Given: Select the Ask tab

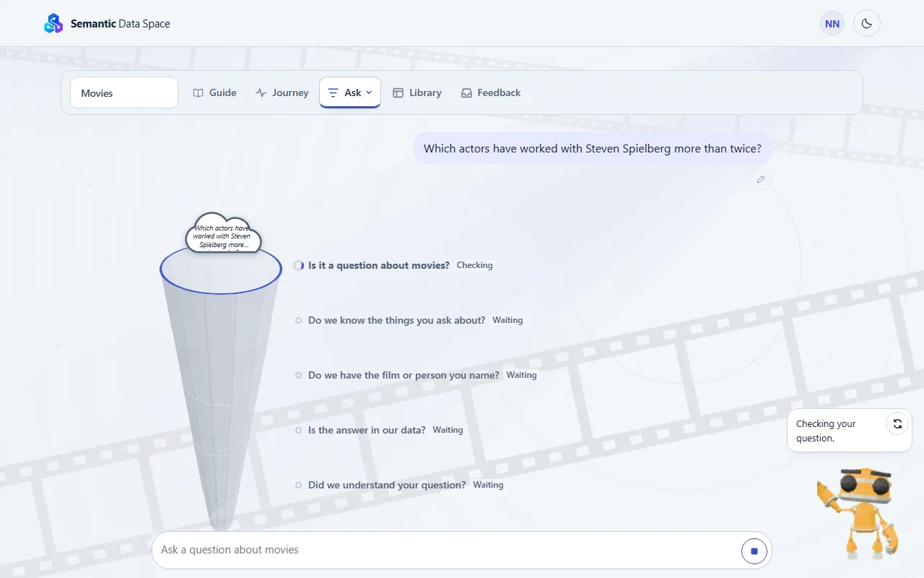Looking at the screenshot, I should 350,92.
